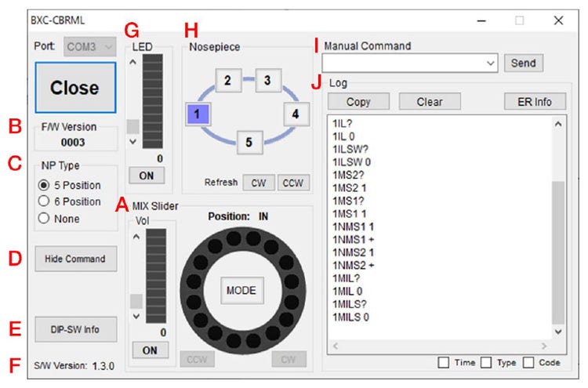Rotate nosepiece counter-clockwise with CCW button
588x388 pixels.
pyautogui.click(x=292, y=183)
